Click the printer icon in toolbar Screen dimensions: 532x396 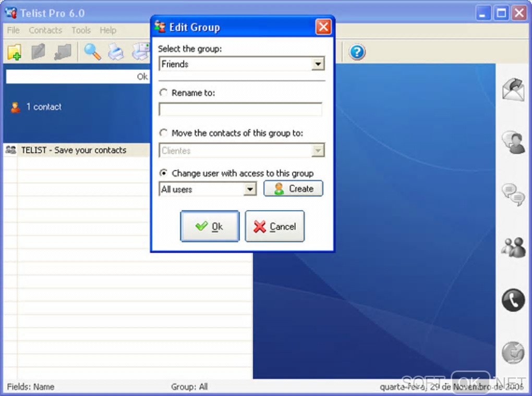[116, 52]
